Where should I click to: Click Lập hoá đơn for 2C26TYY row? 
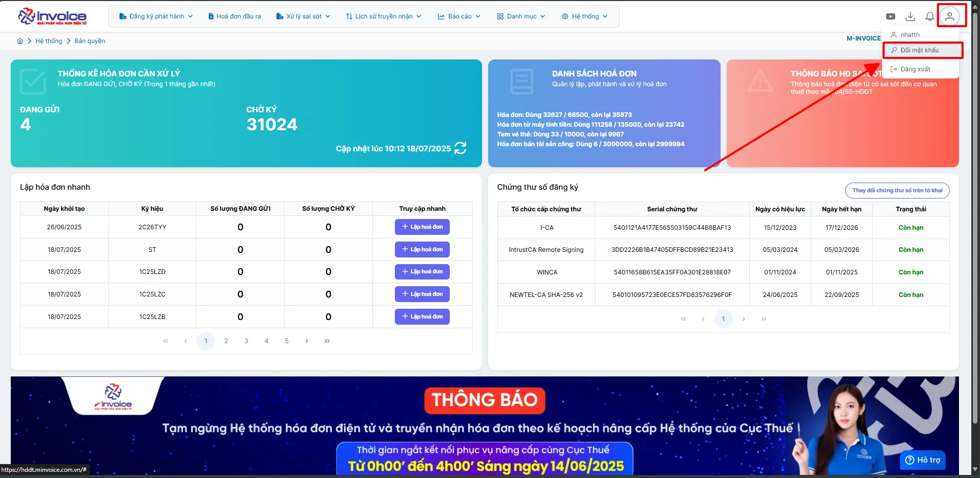422,227
